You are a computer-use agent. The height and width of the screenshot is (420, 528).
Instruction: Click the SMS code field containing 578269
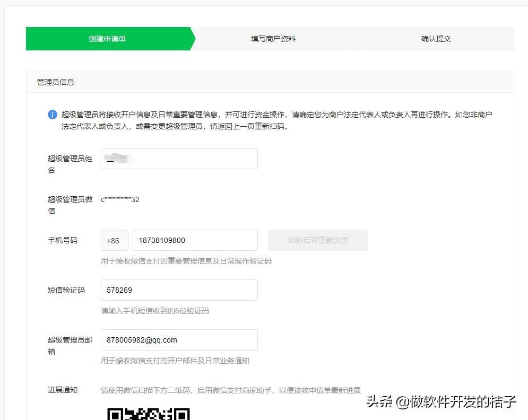point(179,290)
